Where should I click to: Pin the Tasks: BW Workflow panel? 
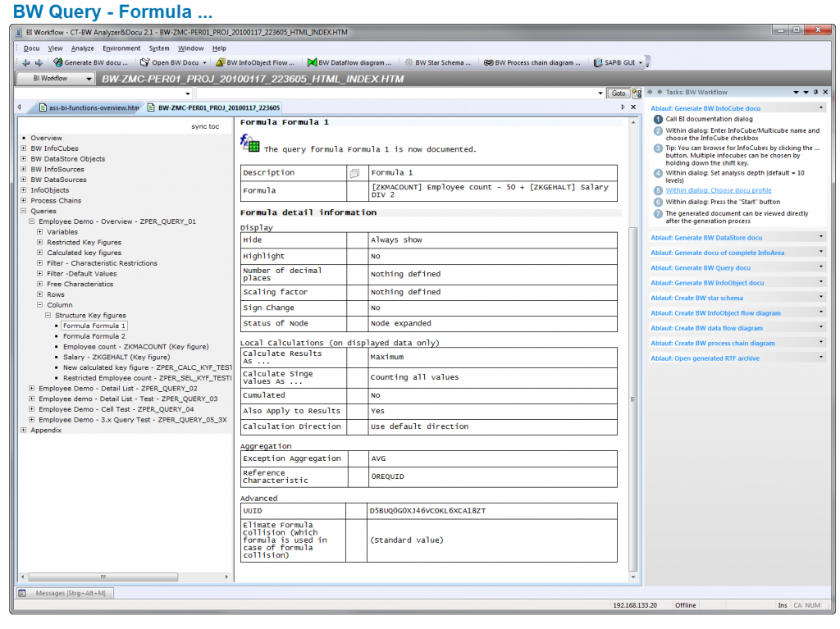817,92
